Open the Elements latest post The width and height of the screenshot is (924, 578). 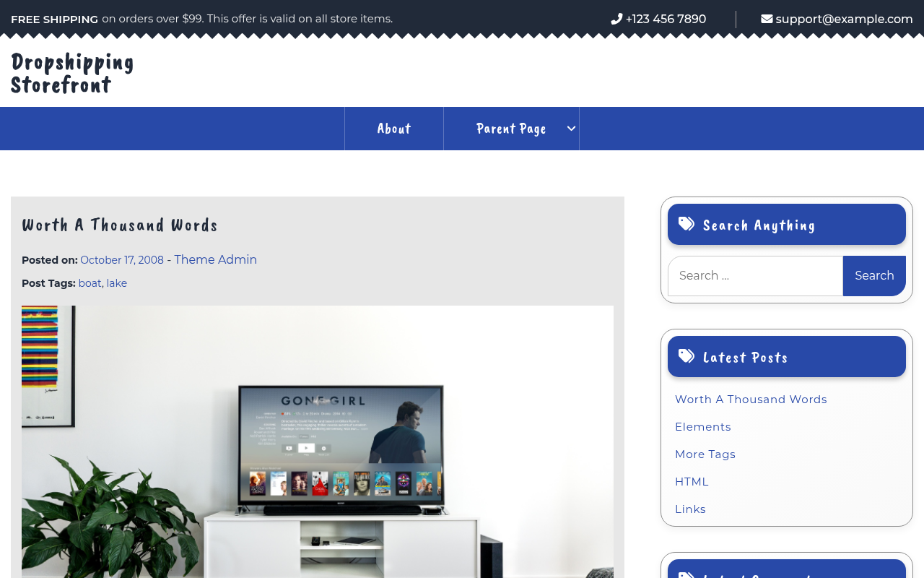pos(703,426)
